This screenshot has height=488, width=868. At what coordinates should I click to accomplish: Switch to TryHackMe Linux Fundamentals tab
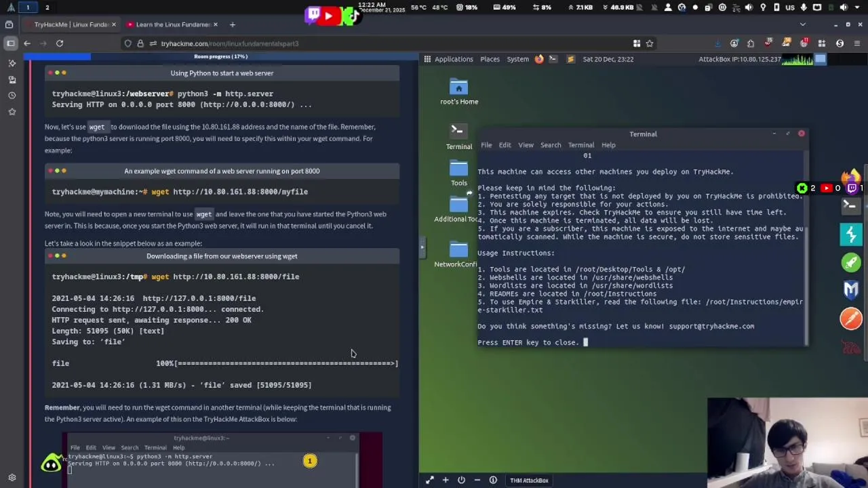click(71, 24)
